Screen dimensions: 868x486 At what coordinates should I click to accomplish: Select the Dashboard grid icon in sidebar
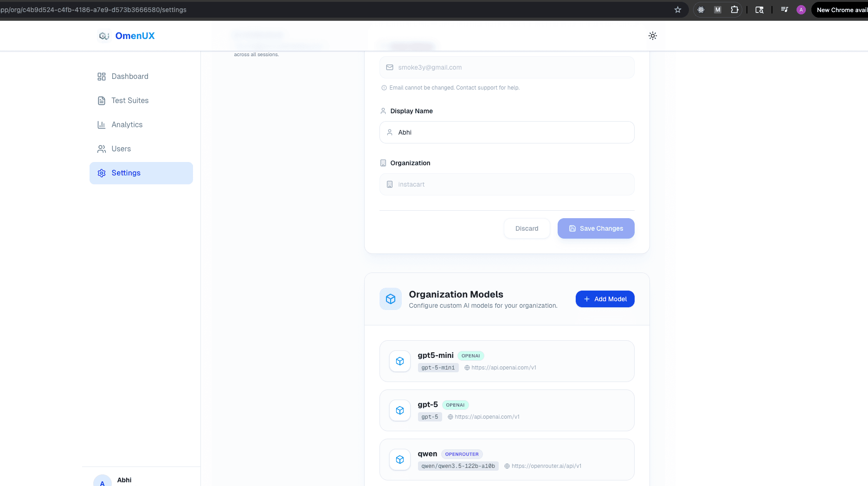[x=102, y=76]
